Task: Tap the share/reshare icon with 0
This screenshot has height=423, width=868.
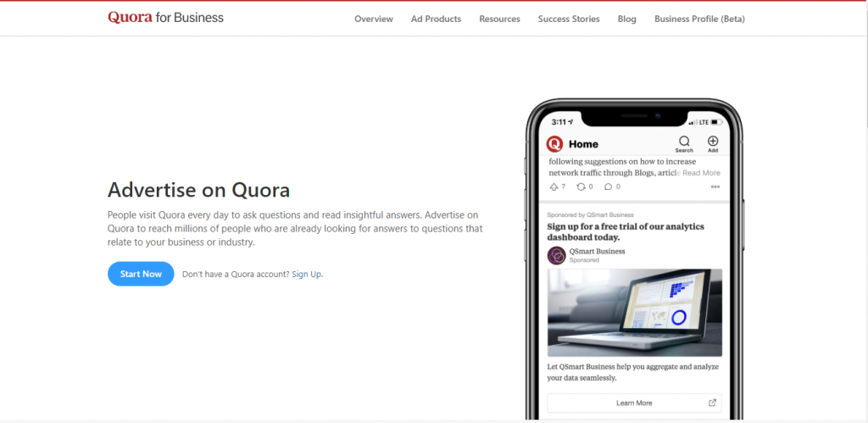Action: click(581, 186)
